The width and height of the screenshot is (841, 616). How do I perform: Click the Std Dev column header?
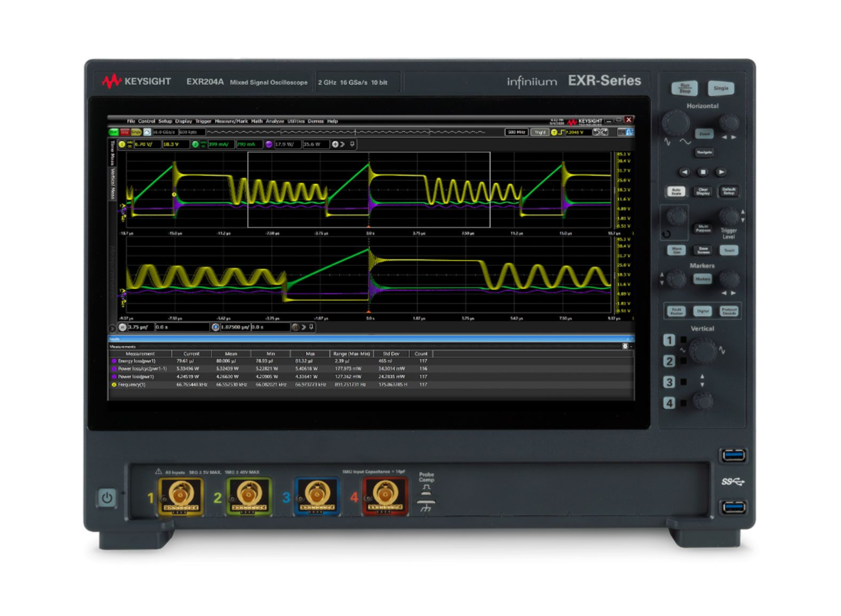(391, 354)
